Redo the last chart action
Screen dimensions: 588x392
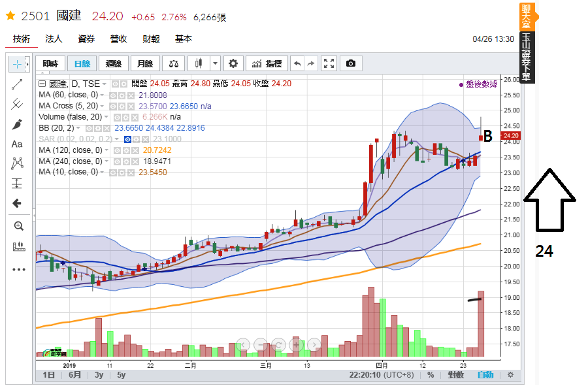tap(311, 64)
